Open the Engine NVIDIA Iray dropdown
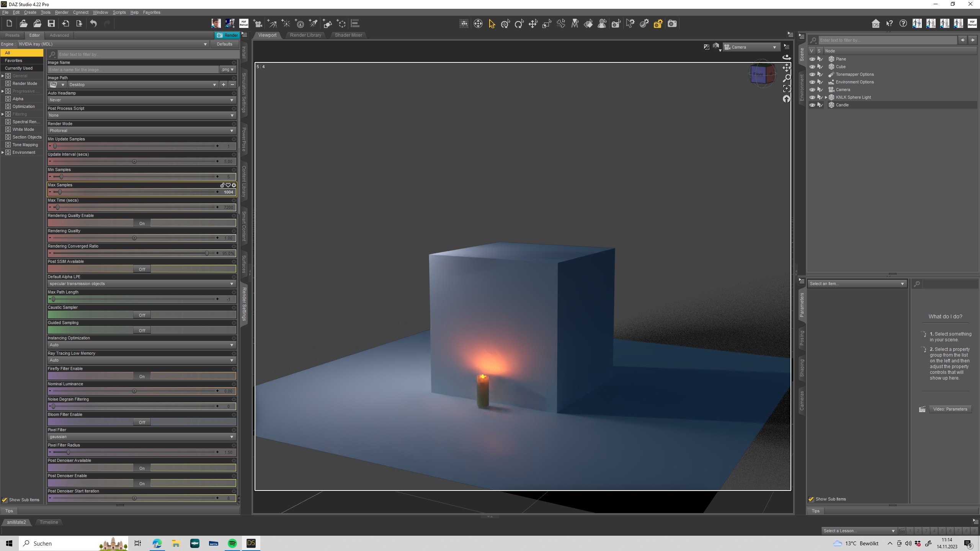Viewport: 980px width, 551px height. pyautogui.click(x=113, y=44)
